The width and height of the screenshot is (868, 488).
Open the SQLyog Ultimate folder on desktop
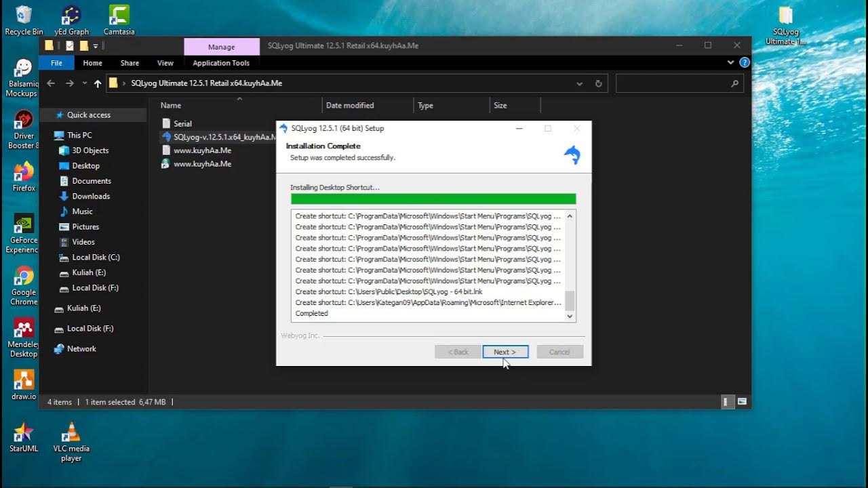(x=785, y=26)
